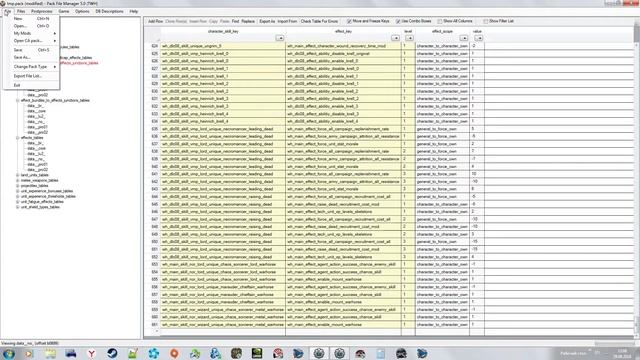Expand unit_experience_thresholds_tables tree node

pos(18,196)
